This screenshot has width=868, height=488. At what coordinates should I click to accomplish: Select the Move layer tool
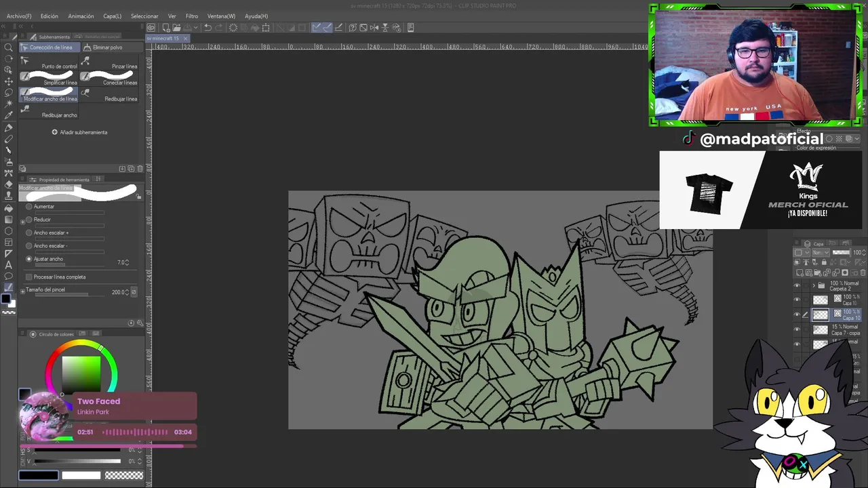(x=9, y=81)
